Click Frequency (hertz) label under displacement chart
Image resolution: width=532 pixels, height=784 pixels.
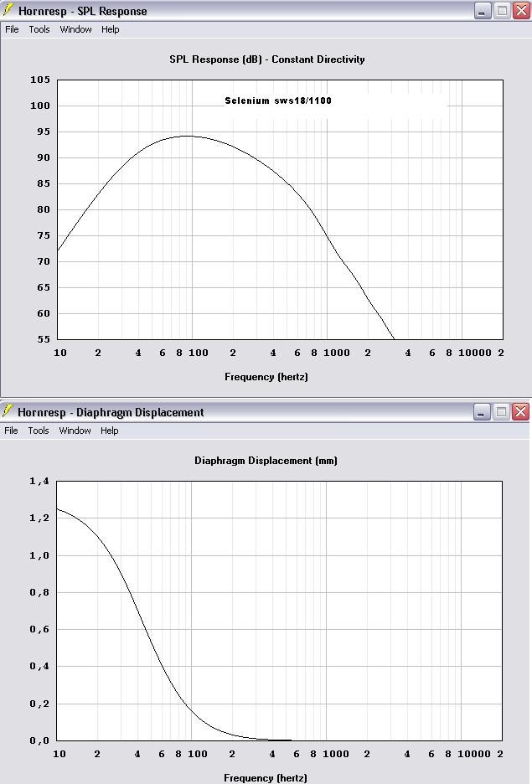click(x=266, y=778)
